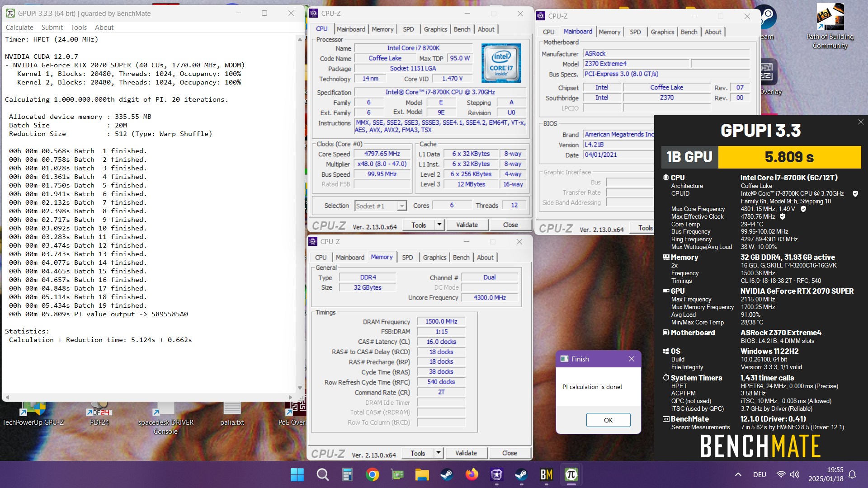Open File Explorer from taskbar
This screenshot has width=868, height=488.
click(422, 474)
